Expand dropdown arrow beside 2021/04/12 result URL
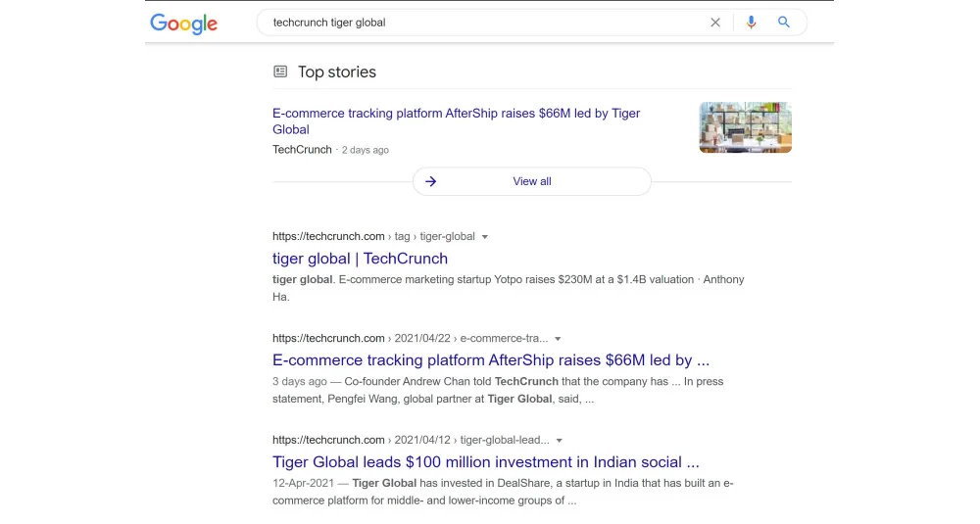 (x=560, y=441)
